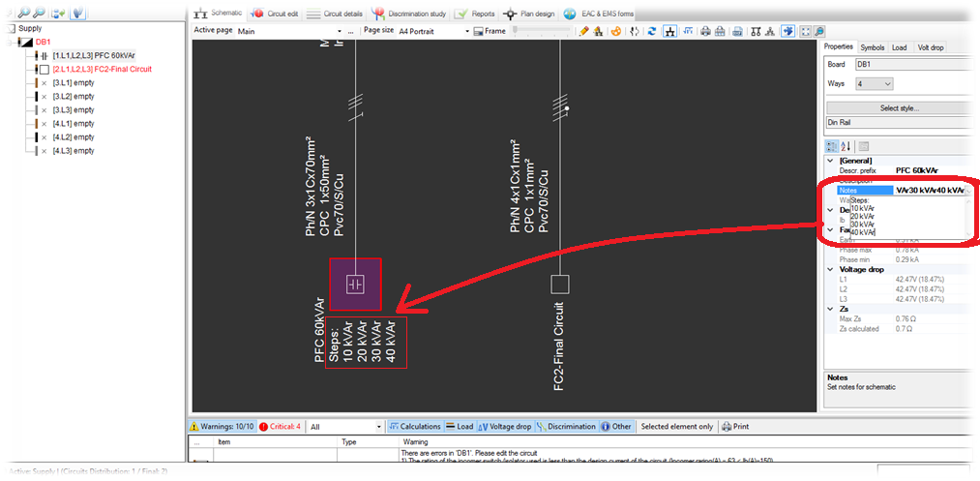Click the print document icon
Screen dimensions: 980x481
(737, 31)
